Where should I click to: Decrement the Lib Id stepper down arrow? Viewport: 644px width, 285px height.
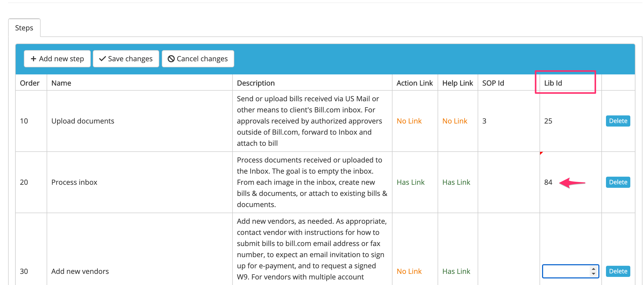(x=594, y=274)
